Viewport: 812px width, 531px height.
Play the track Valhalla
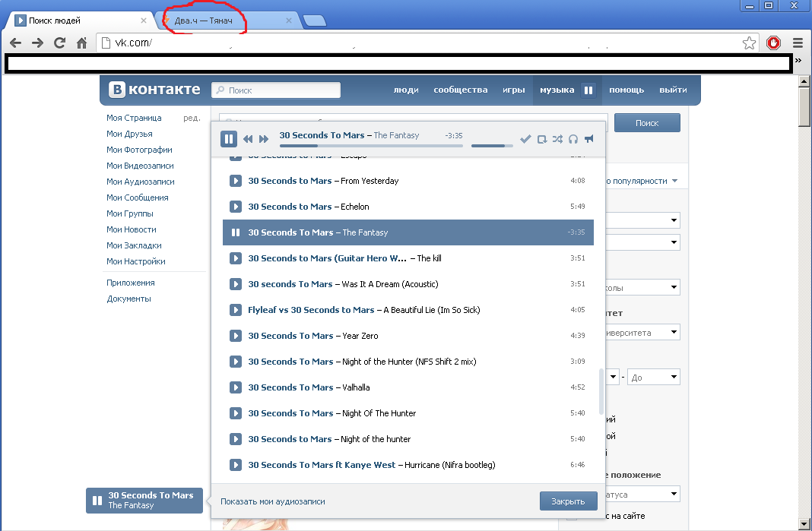coord(236,387)
